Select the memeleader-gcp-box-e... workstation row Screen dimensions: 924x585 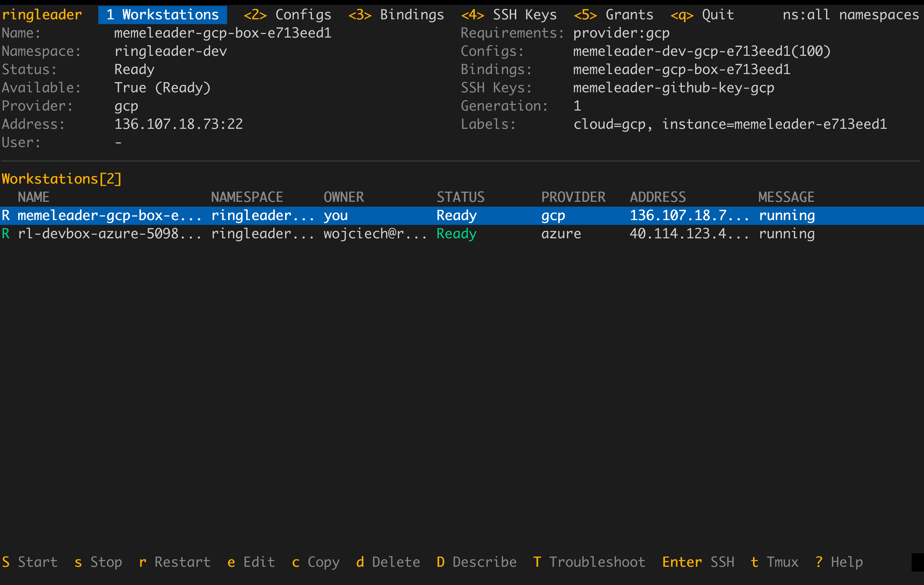coord(462,215)
